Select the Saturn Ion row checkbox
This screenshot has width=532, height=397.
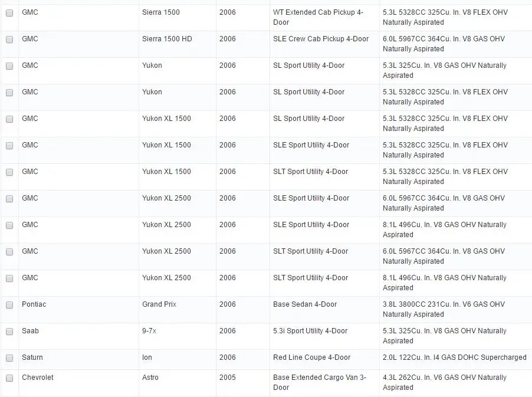(9, 358)
